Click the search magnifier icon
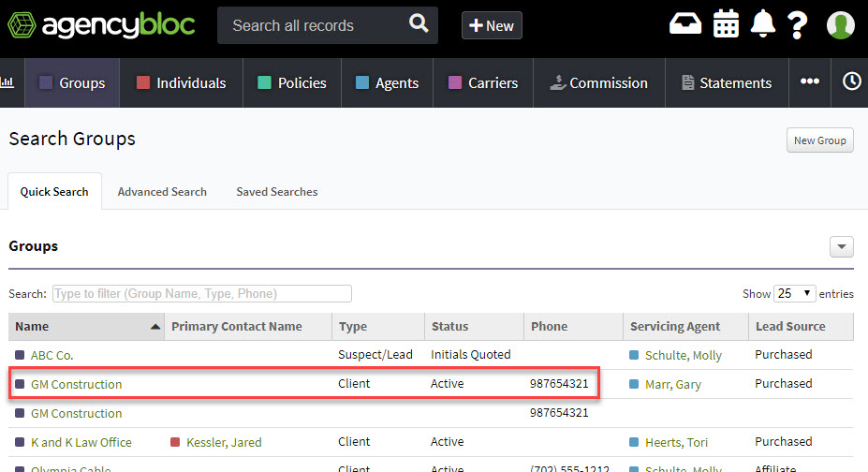 (x=419, y=23)
